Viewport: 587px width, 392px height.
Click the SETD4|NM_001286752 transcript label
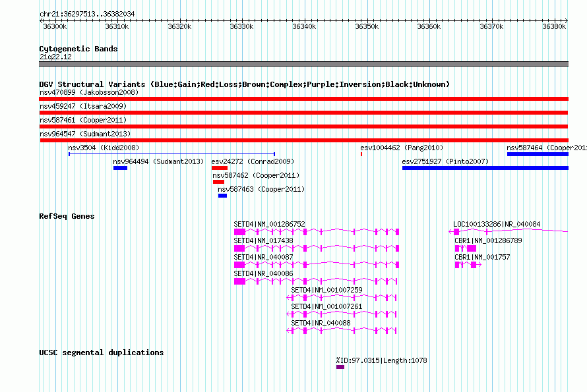[270, 224]
